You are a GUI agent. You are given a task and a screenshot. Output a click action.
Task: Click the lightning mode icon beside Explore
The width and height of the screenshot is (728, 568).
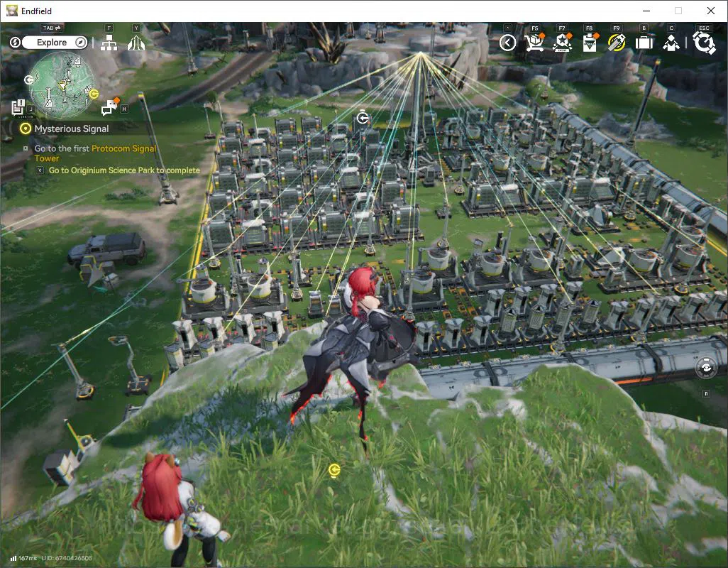click(x=15, y=43)
